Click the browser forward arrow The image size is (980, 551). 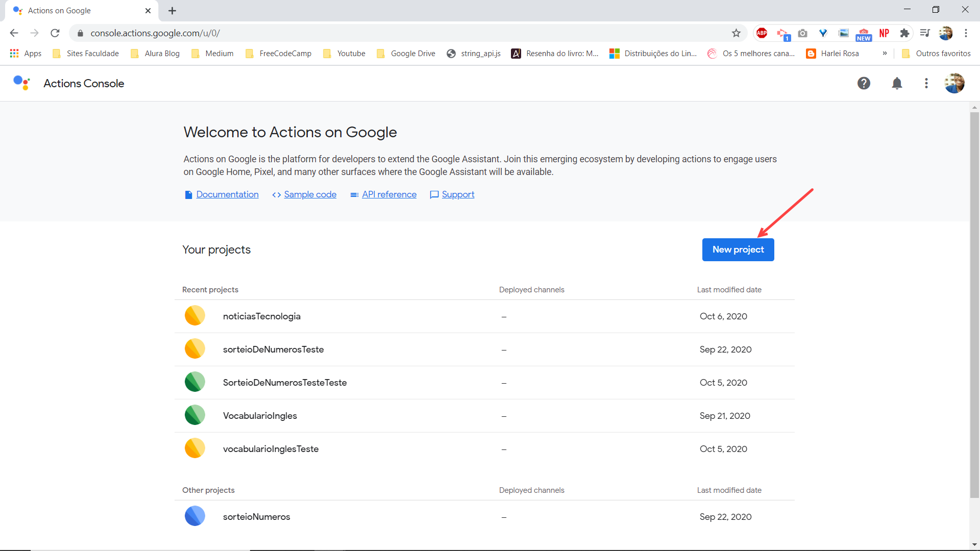[x=34, y=33]
